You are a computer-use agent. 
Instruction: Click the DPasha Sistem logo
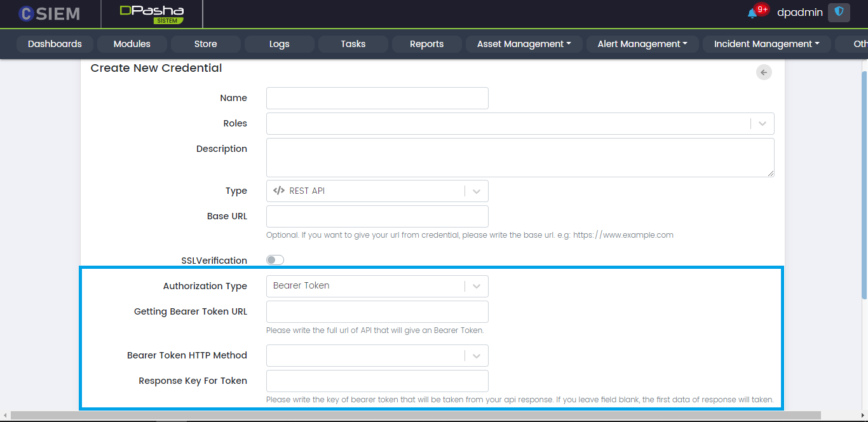[x=152, y=14]
